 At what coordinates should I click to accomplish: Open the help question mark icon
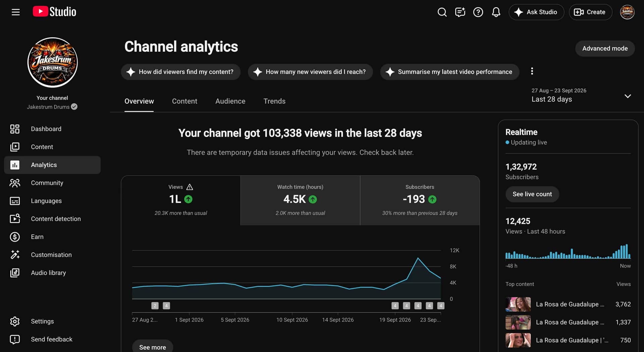478,12
